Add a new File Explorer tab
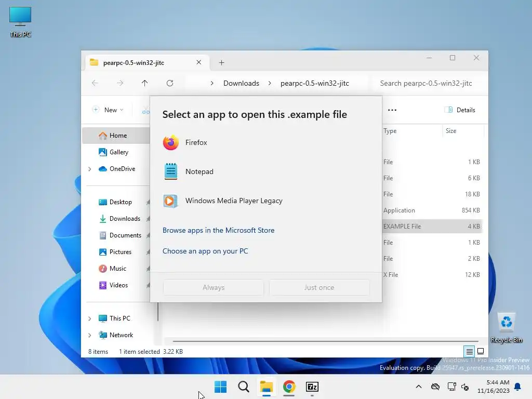532x399 pixels. (221, 62)
